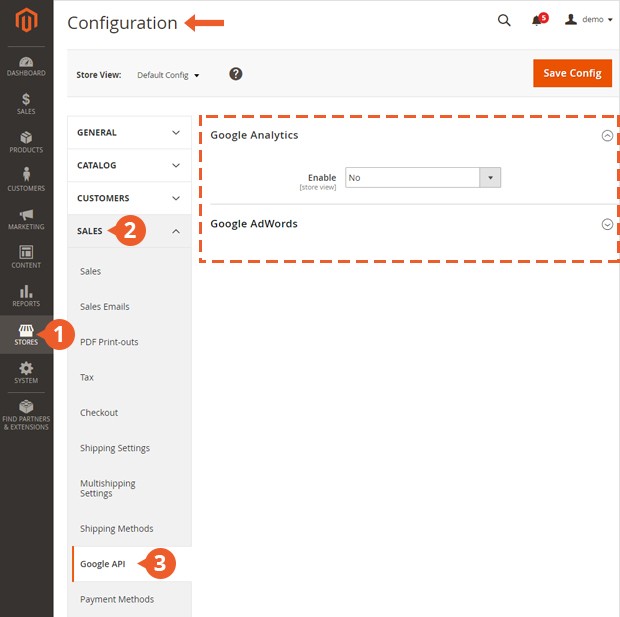This screenshot has height=617, width=620.
Task: Select the Google API item
Action: 103,564
